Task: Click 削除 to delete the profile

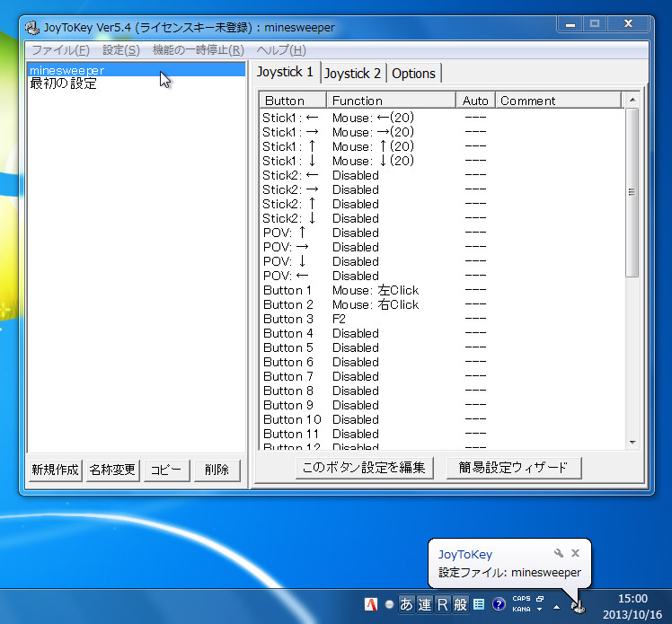Action: [x=217, y=470]
